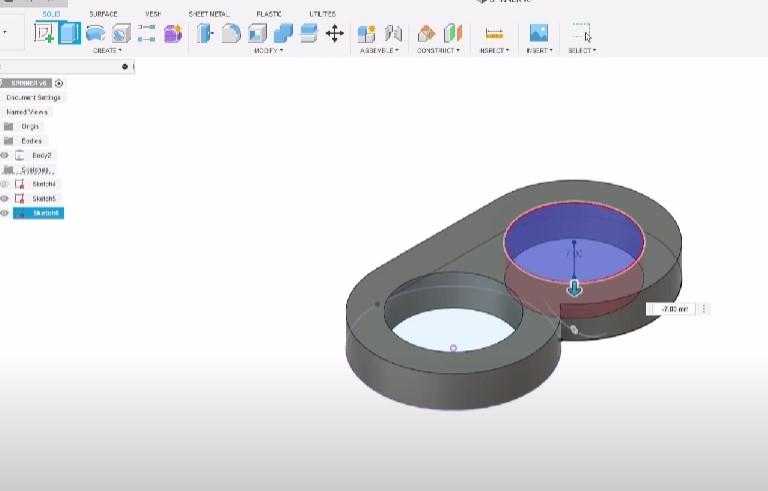The image size is (768, 491).
Task: Switch to the MESH tab
Action: (153, 14)
